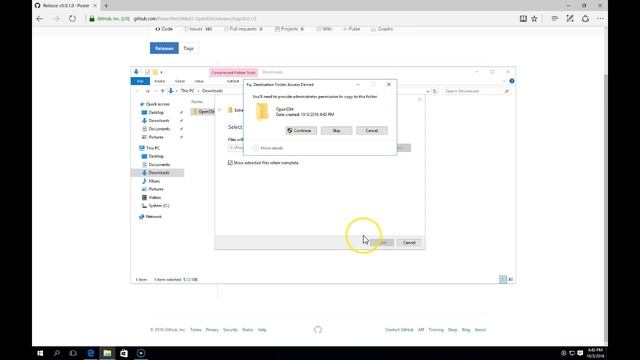Click the browser address bar URL

click(x=195, y=19)
